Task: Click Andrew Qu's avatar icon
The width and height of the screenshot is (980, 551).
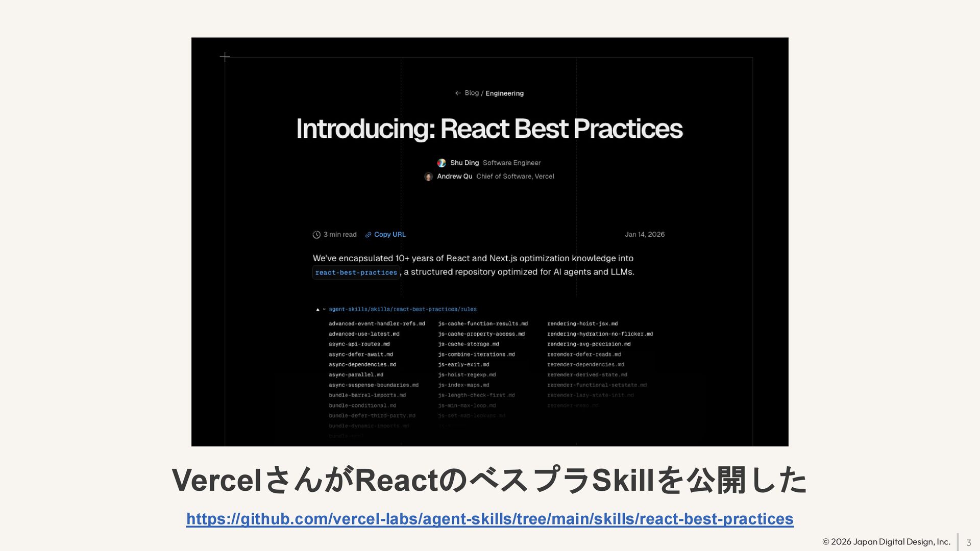Action: click(428, 177)
